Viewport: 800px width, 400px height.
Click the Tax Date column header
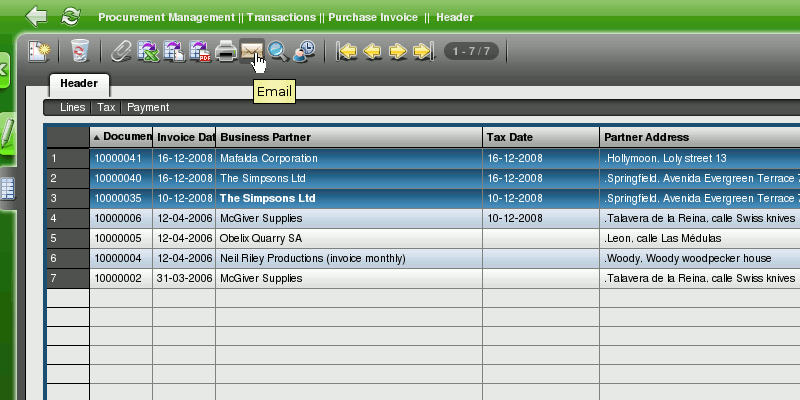540,137
